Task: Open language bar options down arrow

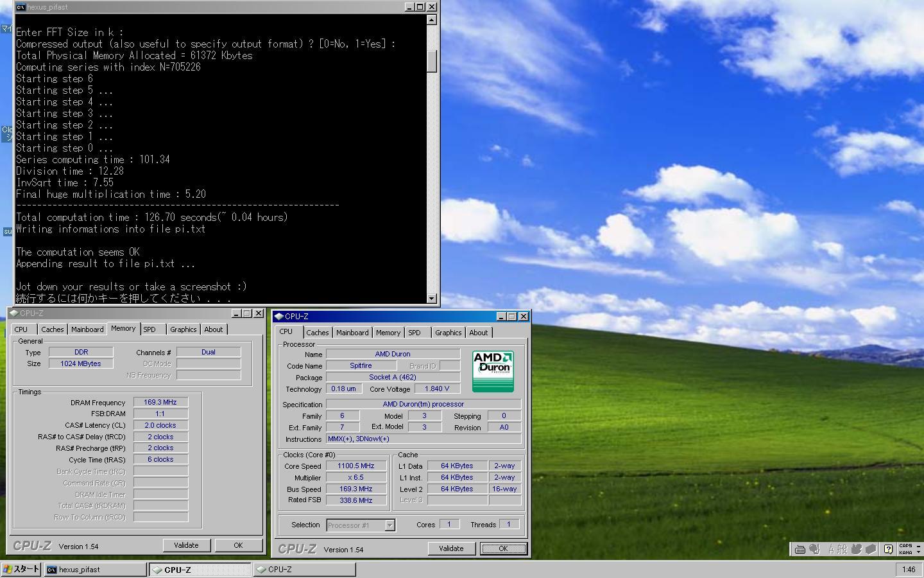Action: pyautogui.click(x=918, y=552)
